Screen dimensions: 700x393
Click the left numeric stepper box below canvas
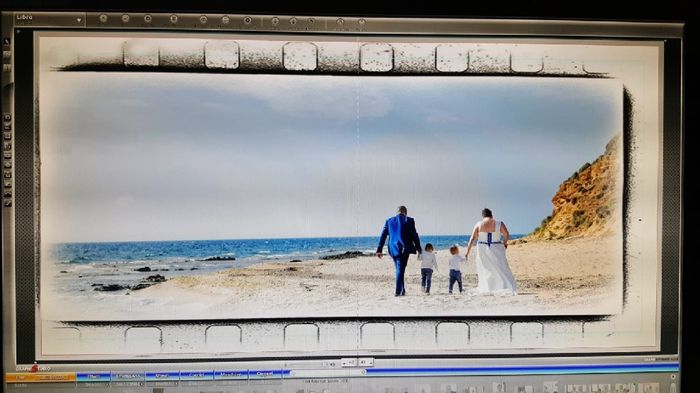pyautogui.click(x=350, y=363)
